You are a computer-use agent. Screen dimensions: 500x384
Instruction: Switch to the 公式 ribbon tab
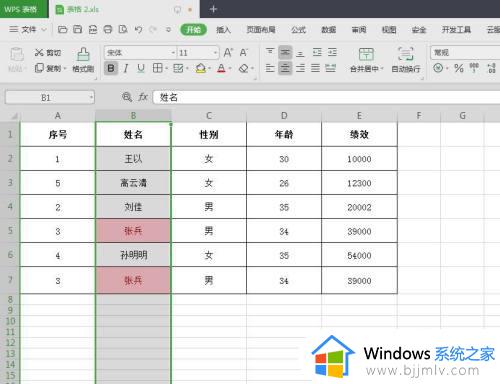(x=298, y=30)
